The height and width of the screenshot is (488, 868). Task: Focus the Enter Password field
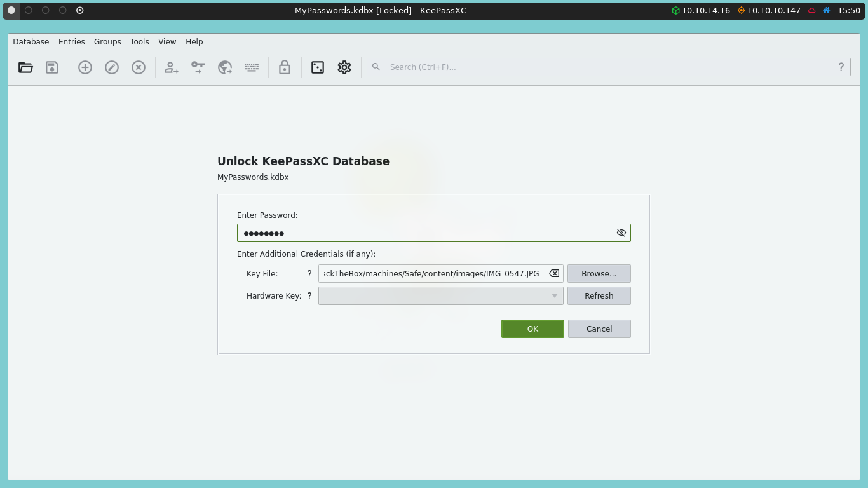[x=434, y=233]
